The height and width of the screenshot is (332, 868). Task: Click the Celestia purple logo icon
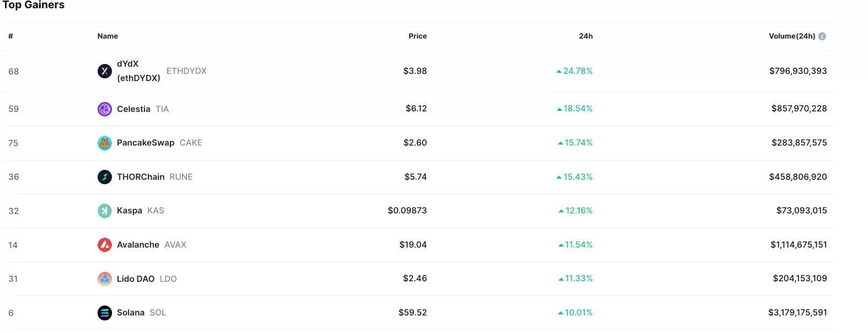105,109
